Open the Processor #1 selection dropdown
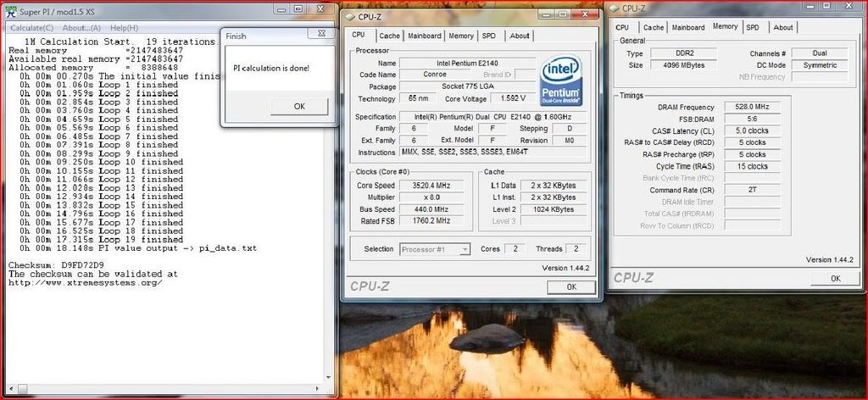868x400 pixels. click(x=435, y=249)
